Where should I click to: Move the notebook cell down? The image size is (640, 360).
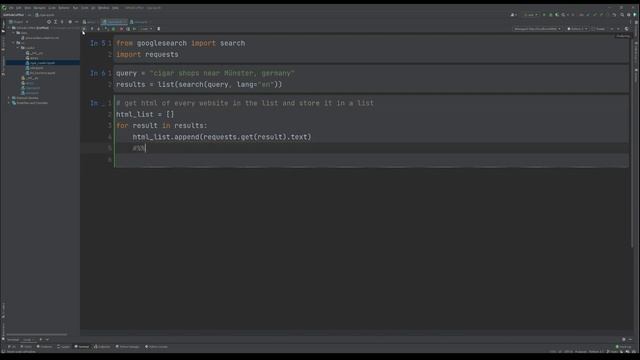98,29
